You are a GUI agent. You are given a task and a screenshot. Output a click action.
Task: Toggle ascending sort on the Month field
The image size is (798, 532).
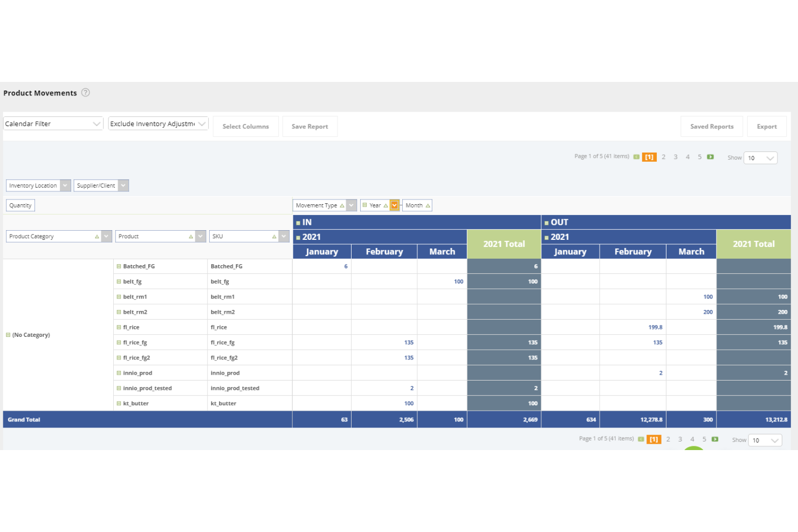[x=428, y=205]
